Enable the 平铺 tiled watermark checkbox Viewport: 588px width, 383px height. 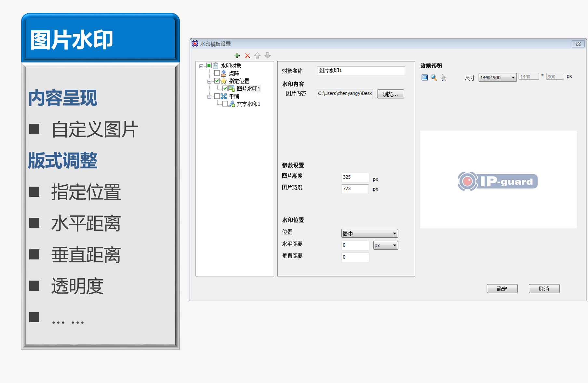tap(217, 96)
